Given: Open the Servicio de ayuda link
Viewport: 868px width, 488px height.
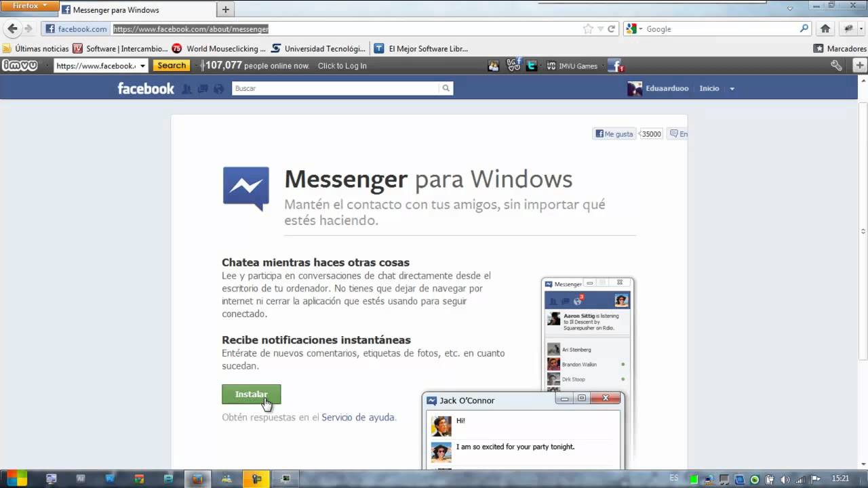Looking at the screenshot, I should tap(358, 418).
